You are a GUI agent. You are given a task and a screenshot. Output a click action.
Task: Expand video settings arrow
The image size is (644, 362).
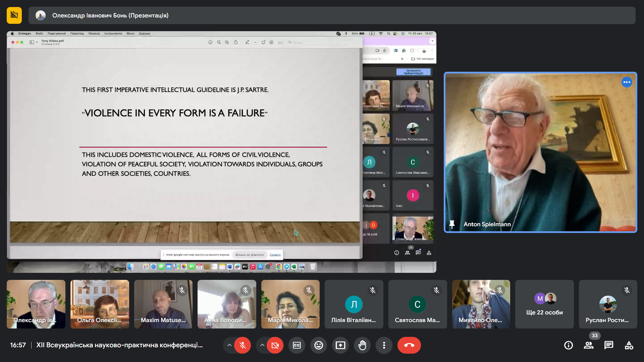point(262,345)
